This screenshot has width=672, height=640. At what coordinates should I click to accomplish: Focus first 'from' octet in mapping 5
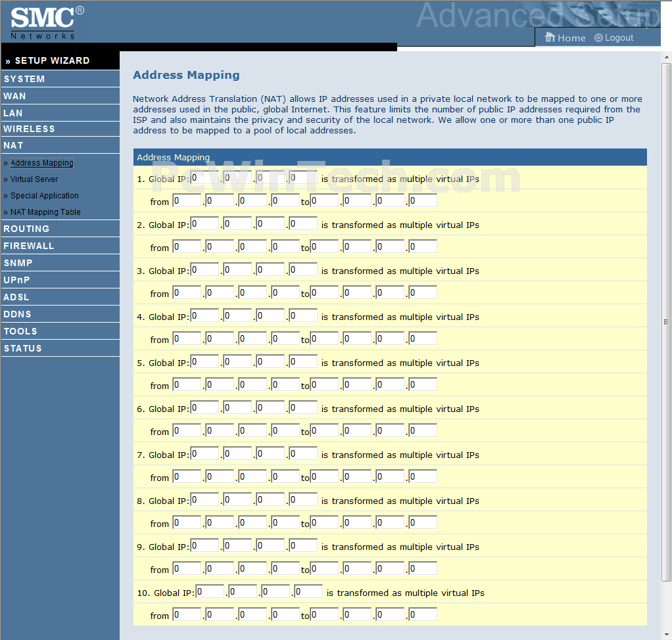coord(187,384)
